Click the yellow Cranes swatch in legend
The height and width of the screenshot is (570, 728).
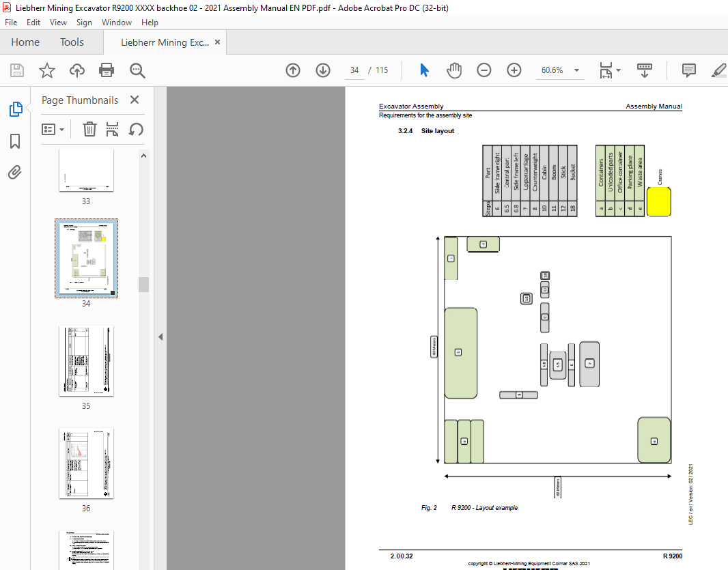point(658,202)
